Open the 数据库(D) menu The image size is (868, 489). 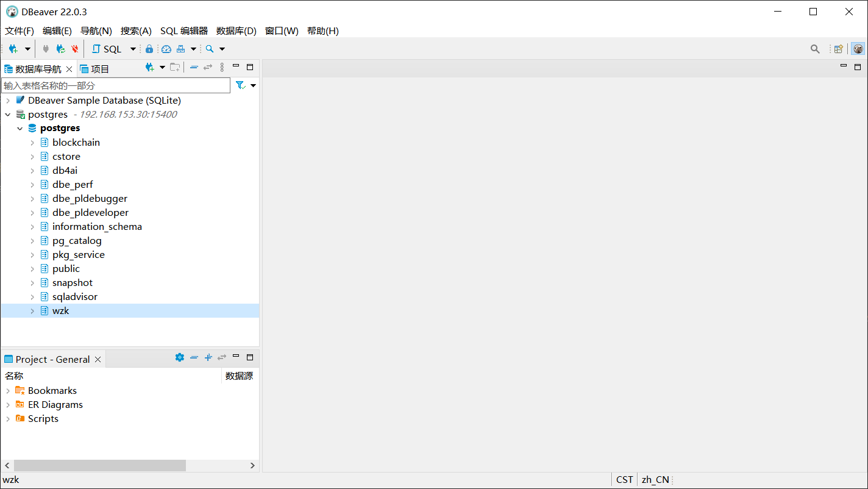point(237,31)
